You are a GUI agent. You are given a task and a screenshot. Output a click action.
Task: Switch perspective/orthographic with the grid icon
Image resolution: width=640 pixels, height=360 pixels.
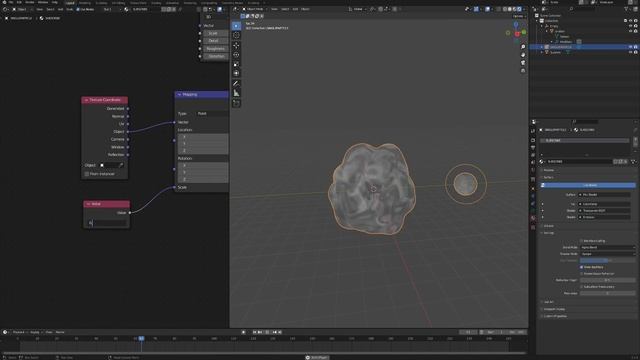pyautogui.click(x=523, y=71)
